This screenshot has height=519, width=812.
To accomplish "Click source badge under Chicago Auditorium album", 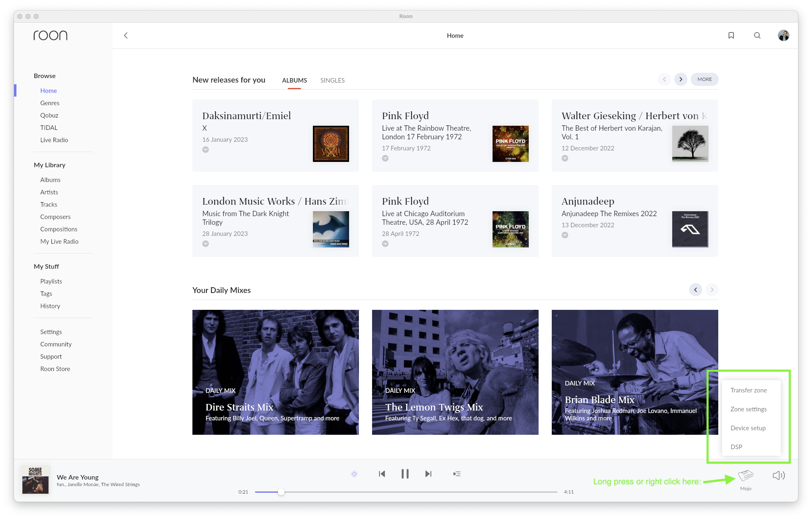I will (385, 244).
